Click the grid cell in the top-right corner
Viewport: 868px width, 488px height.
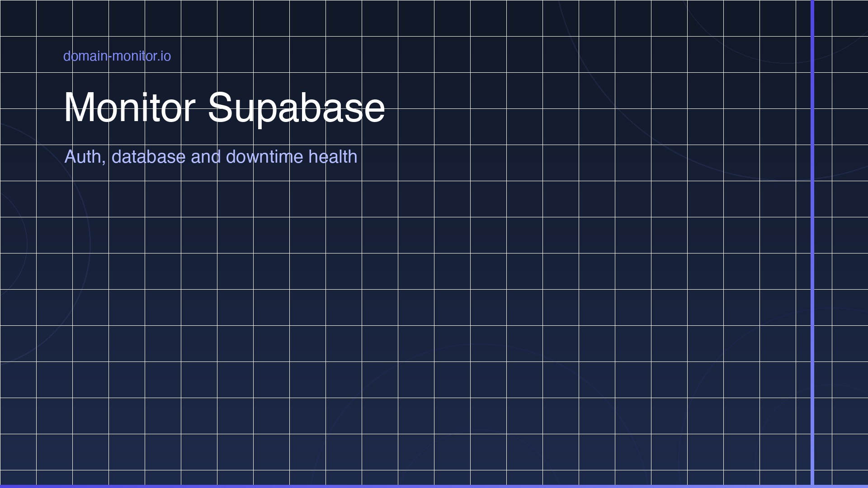pos(850,18)
